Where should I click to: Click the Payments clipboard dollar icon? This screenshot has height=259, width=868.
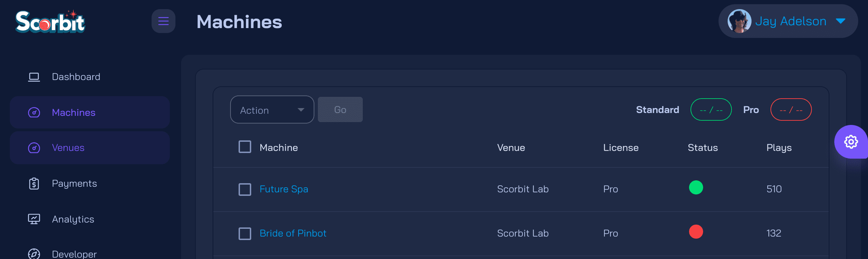point(34,184)
